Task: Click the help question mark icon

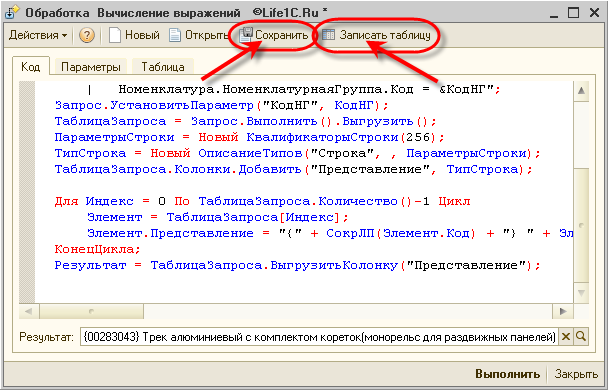Action: [x=87, y=35]
